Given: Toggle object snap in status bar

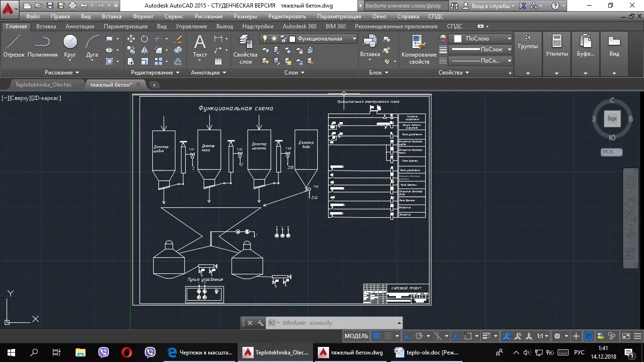Looking at the screenshot, I should [468, 336].
